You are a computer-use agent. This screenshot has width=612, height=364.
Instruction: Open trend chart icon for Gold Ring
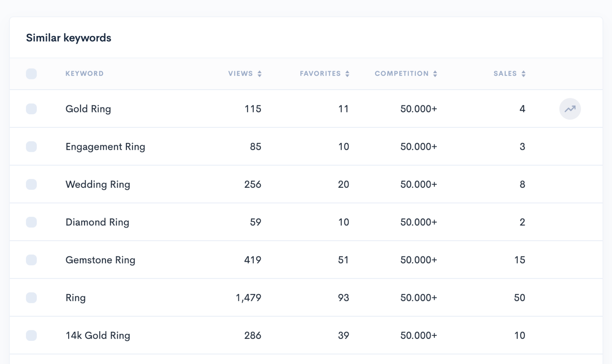point(570,109)
